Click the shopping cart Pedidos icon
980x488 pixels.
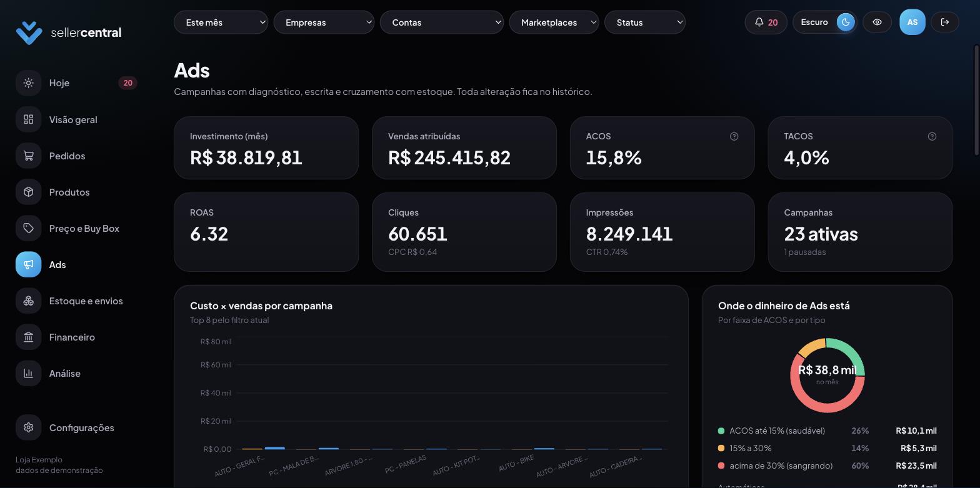(x=28, y=156)
